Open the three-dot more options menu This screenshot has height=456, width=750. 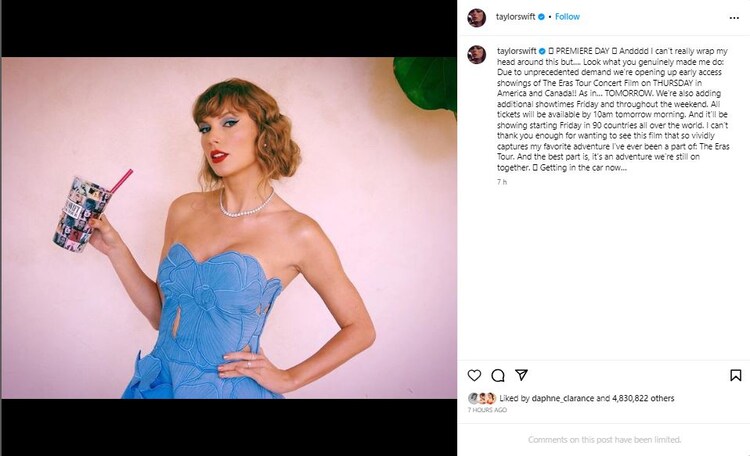pyautogui.click(x=736, y=17)
